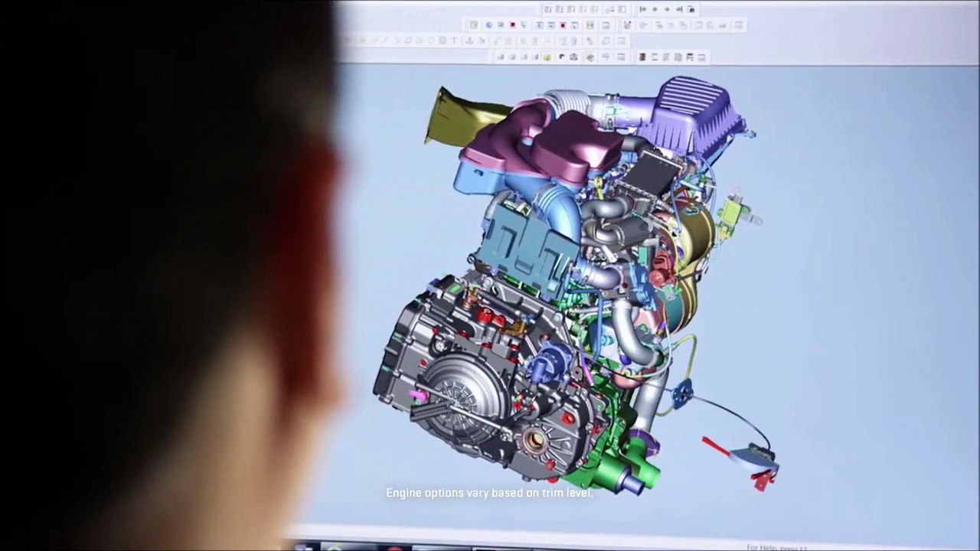Select the Text 'T' tool icon
980x551 pixels.
click(454, 41)
